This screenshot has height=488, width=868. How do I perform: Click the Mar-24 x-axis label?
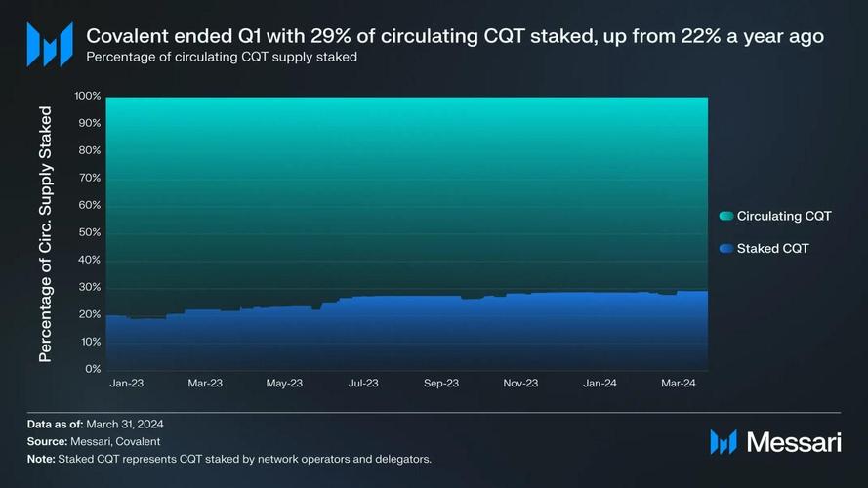(679, 383)
